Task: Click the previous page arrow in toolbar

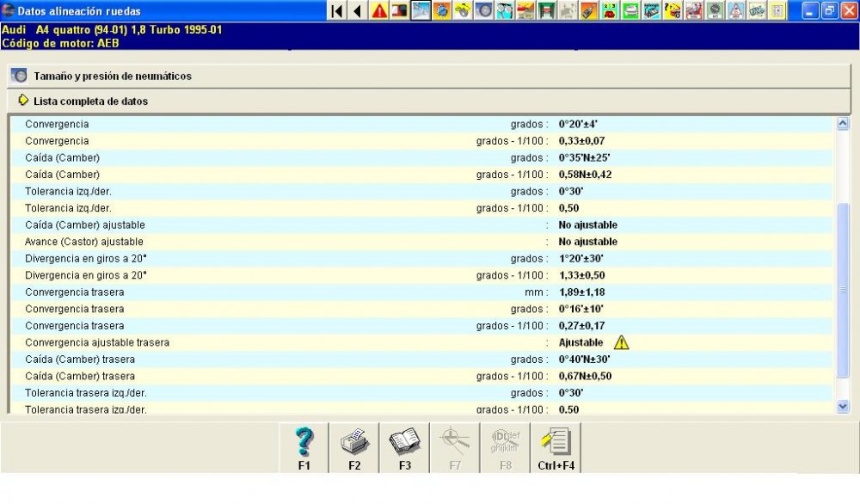Action: pyautogui.click(x=357, y=11)
